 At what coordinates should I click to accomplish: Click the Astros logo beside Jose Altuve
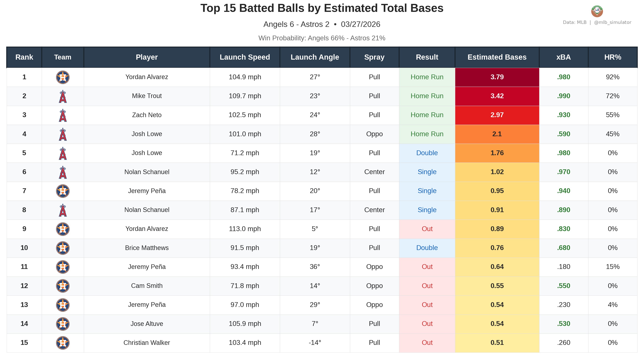[63, 324]
